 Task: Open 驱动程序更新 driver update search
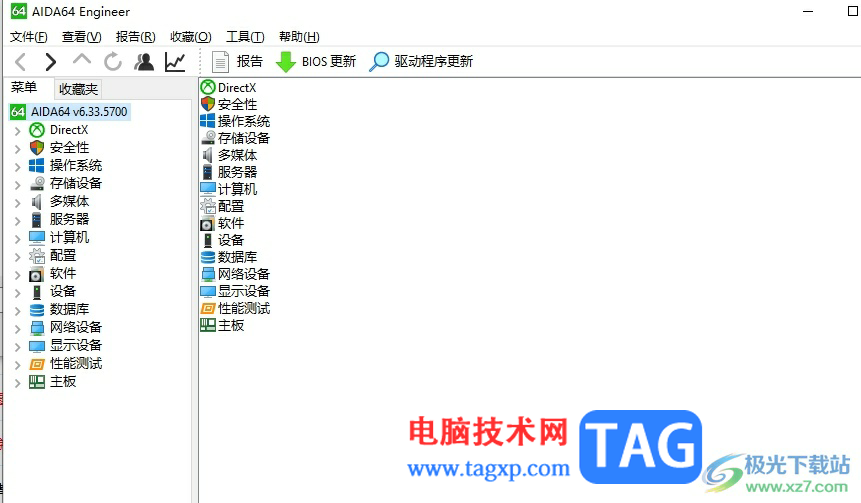pos(421,62)
